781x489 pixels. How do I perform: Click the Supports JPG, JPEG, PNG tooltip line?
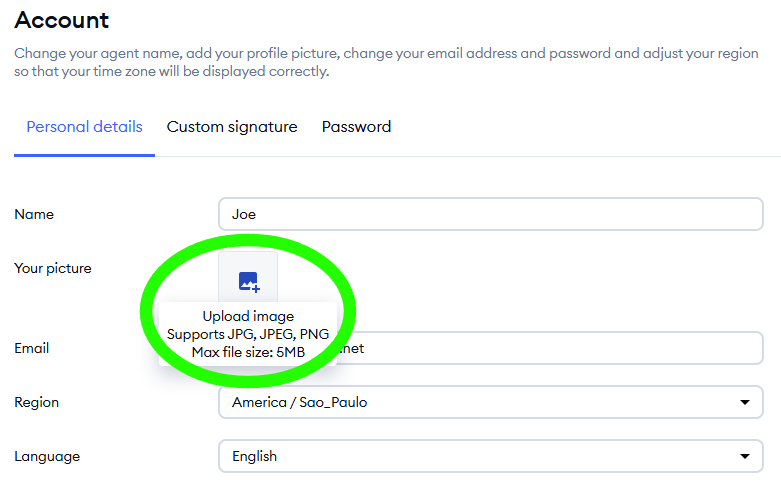coord(248,334)
